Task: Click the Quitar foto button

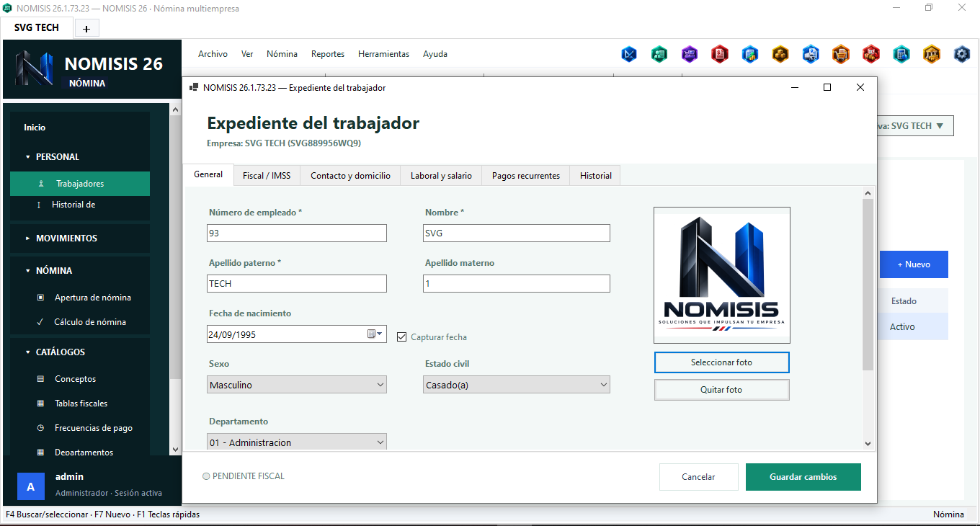Action: 721,390
